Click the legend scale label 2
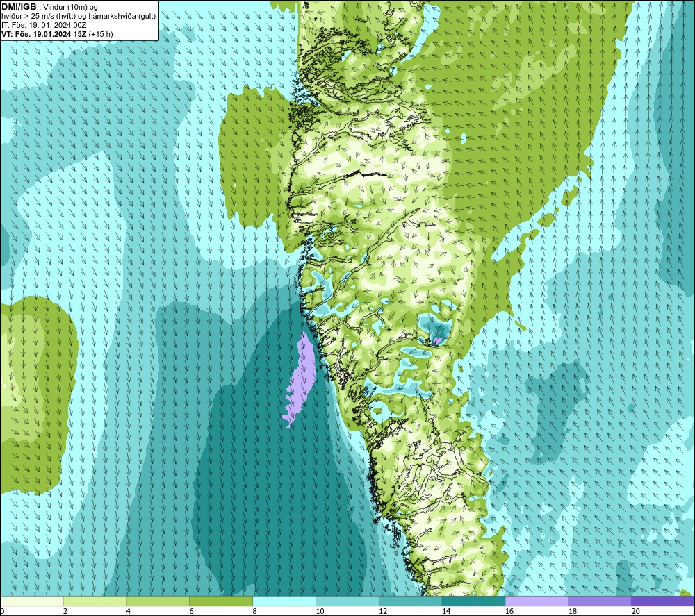695x616 pixels. [65, 611]
